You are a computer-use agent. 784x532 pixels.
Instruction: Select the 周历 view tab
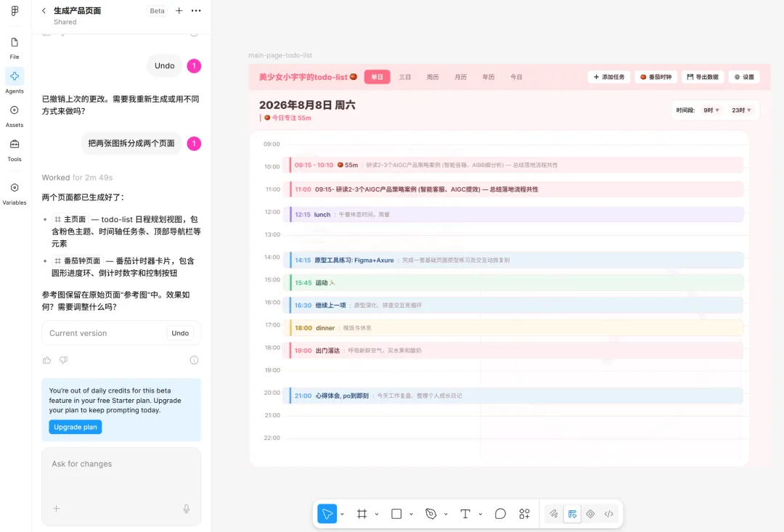pyautogui.click(x=433, y=77)
